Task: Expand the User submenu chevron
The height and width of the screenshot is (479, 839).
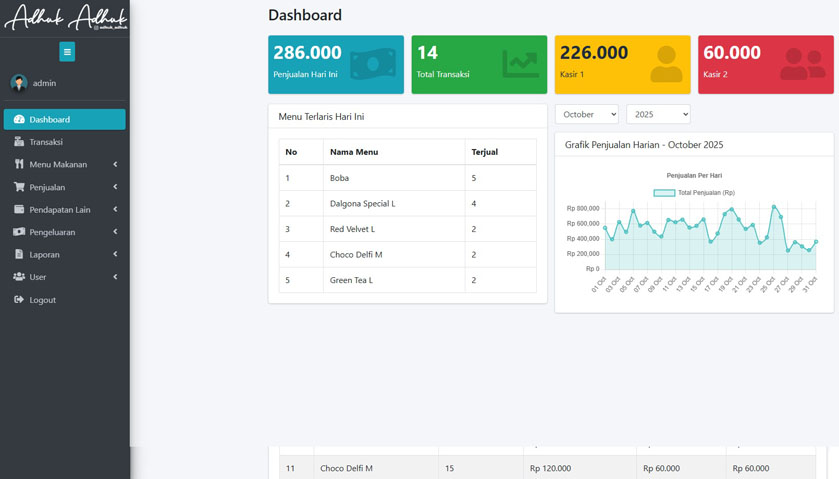Action: [x=115, y=277]
